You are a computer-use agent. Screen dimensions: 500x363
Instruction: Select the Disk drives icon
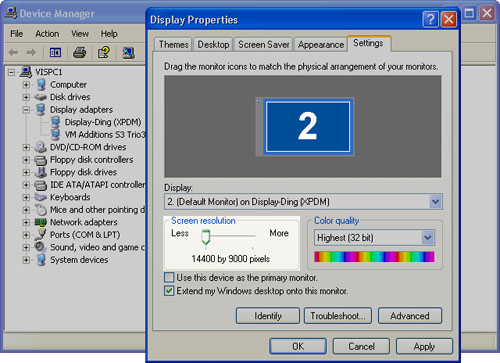tap(41, 97)
